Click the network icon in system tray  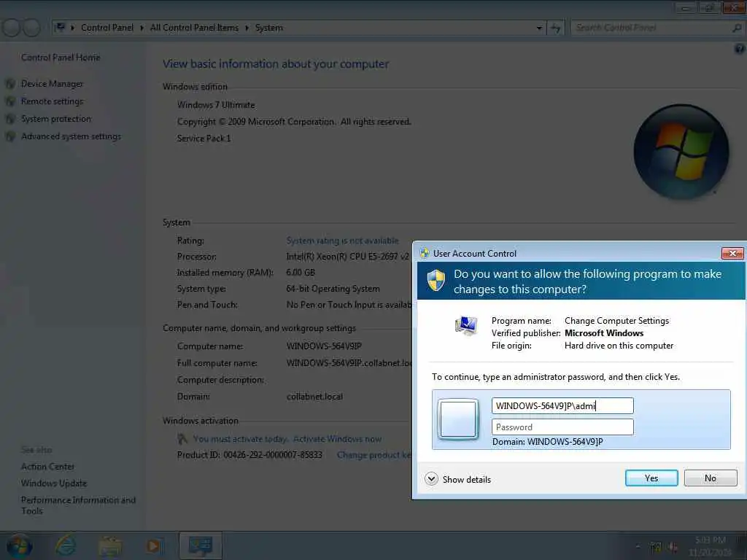click(x=656, y=547)
